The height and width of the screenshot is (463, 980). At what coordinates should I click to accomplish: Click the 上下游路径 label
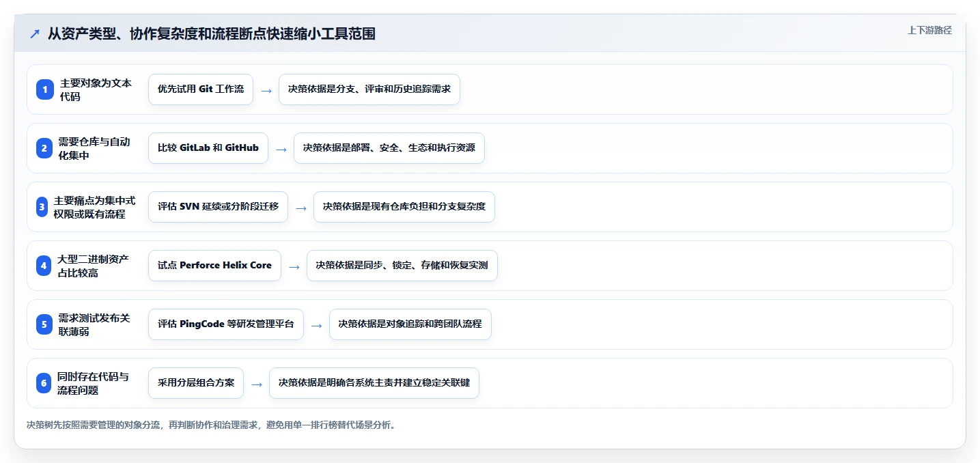[x=929, y=30]
